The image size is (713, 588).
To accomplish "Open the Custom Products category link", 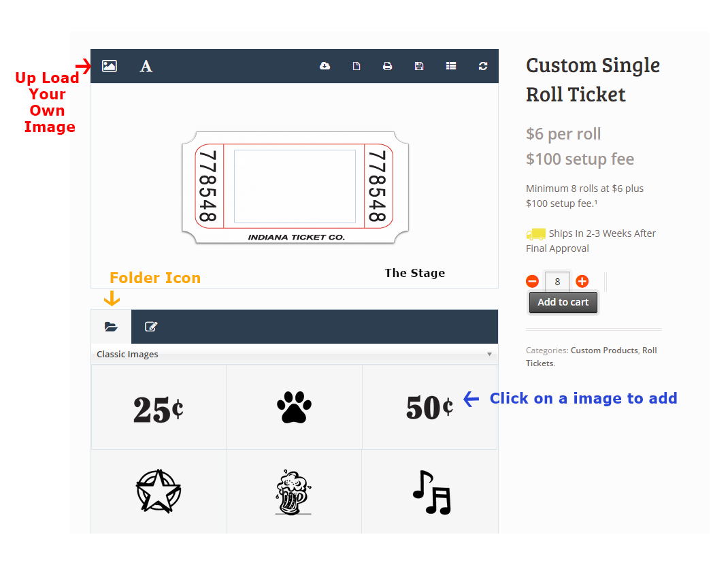I will pos(604,350).
